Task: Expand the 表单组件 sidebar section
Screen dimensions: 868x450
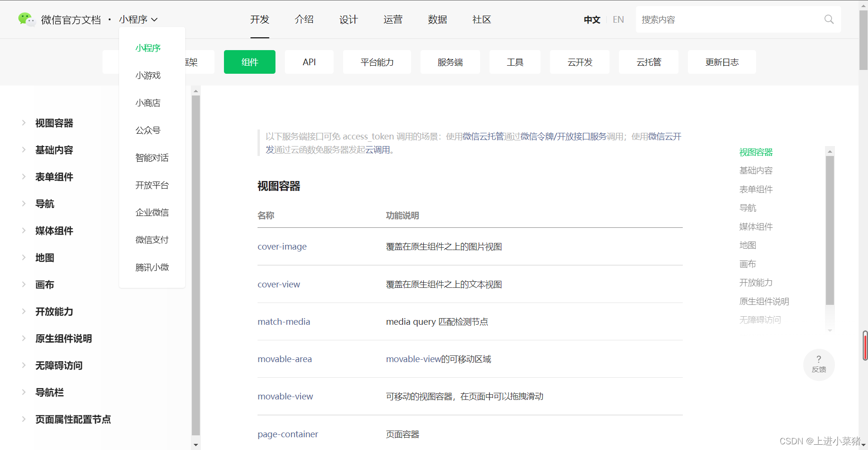Action: pyautogui.click(x=24, y=177)
